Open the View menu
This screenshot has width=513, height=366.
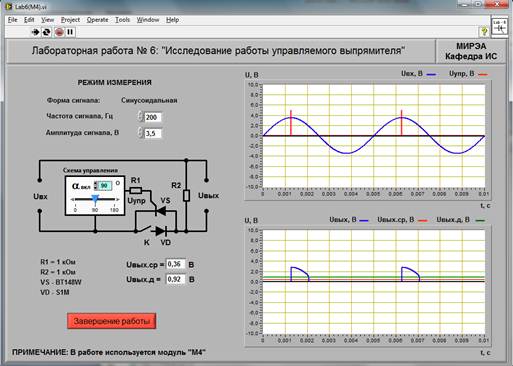[47, 20]
